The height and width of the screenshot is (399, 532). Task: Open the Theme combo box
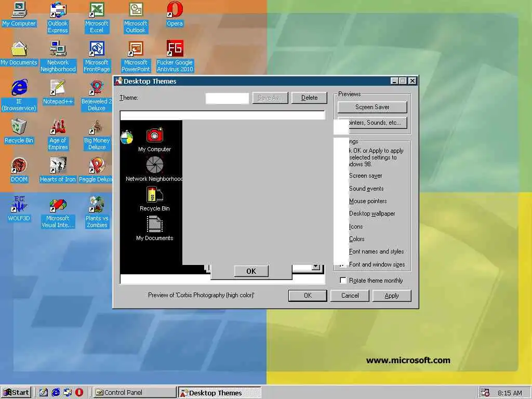pyautogui.click(x=227, y=98)
